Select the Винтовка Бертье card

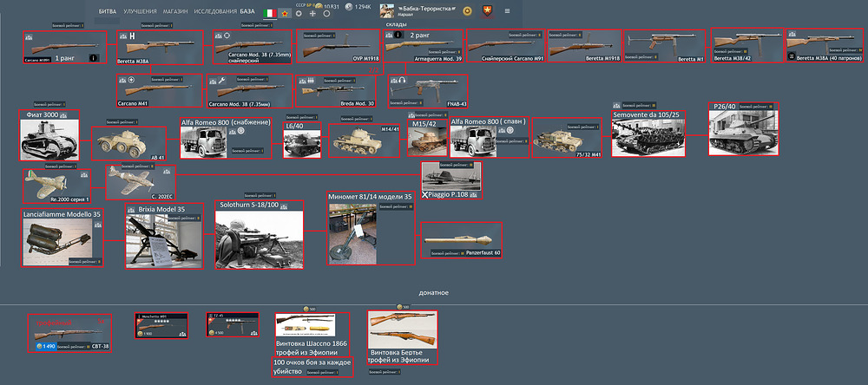point(403,337)
